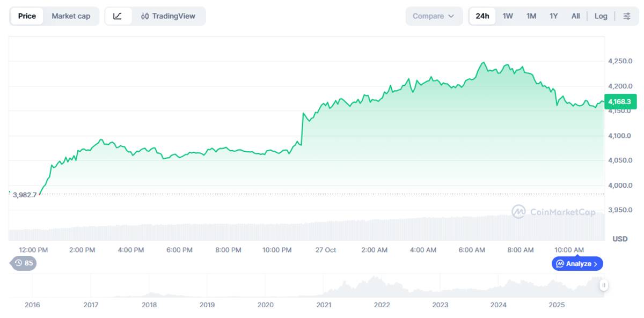
Task: Click the 27 Oct date axis label
Action: (326, 250)
